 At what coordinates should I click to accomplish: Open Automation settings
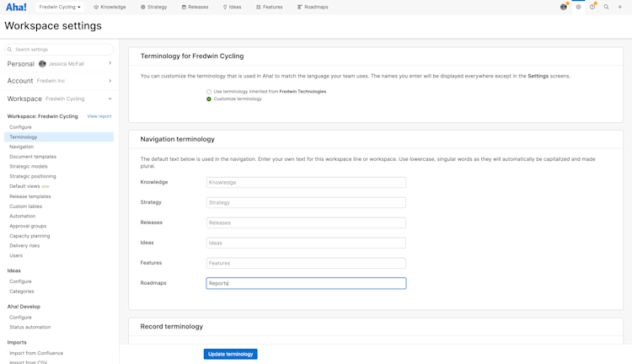[x=23, y=216]
